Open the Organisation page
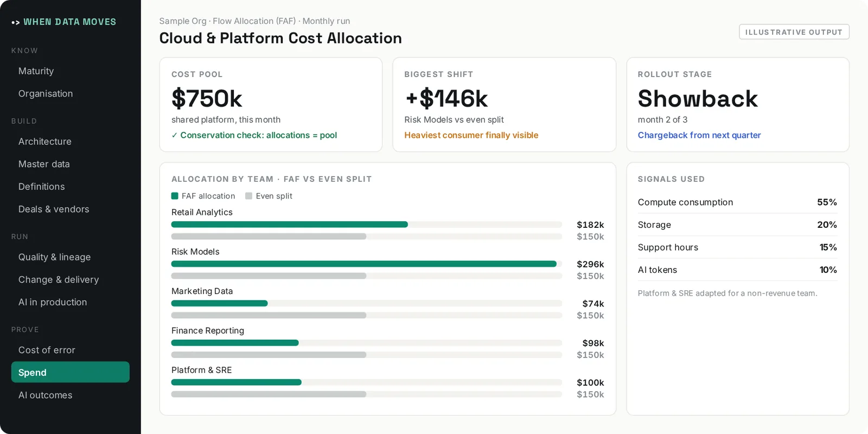The height and width of the screenshot is (434, 868). tap(46, 94)
